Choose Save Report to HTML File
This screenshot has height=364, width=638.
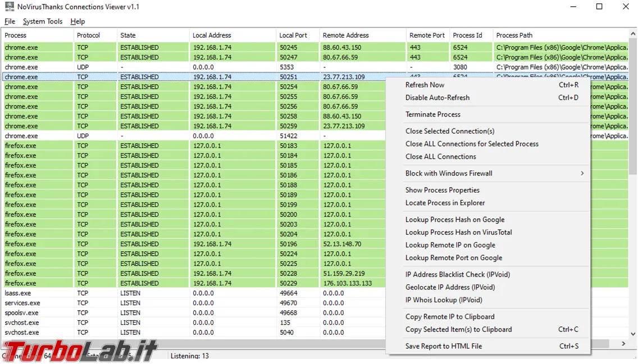click(x=487, y=346)
